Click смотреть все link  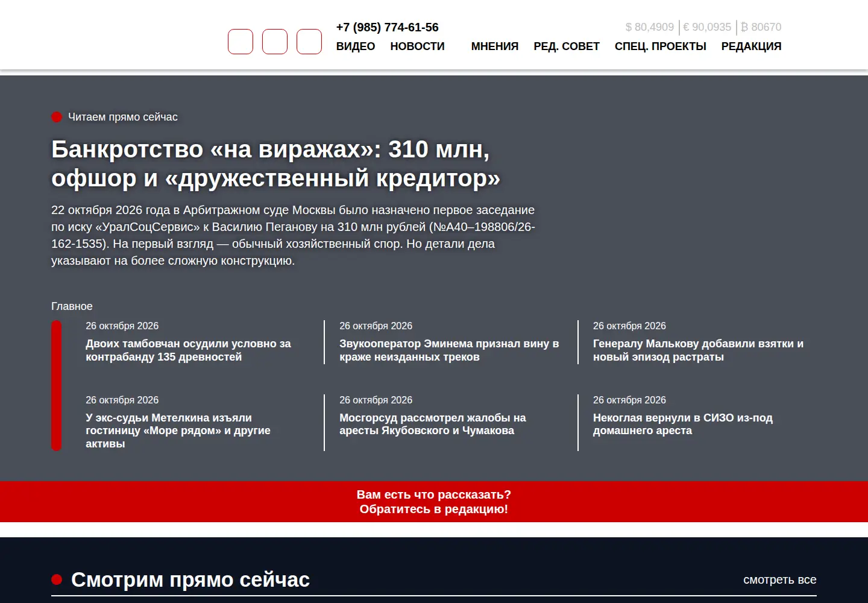coord(779,579)
